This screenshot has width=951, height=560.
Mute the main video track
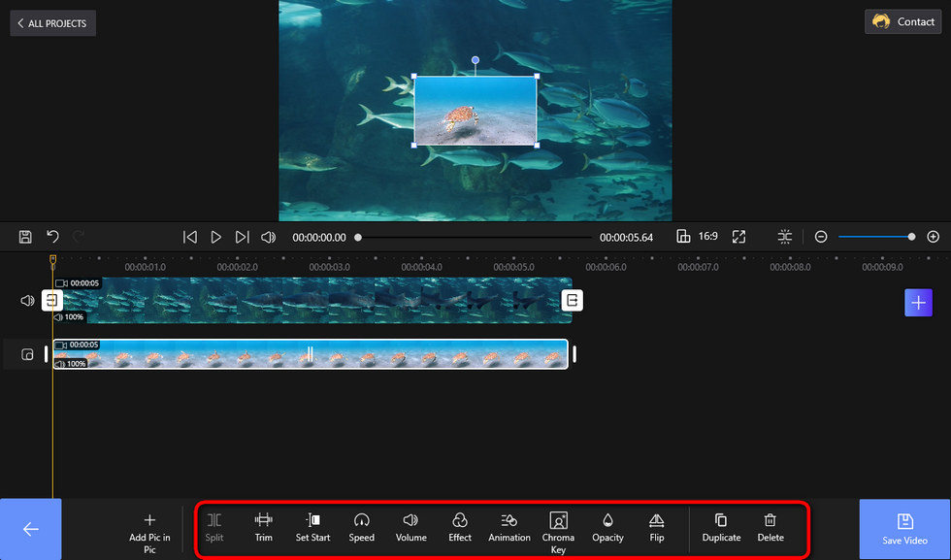[x=27, y=300]
